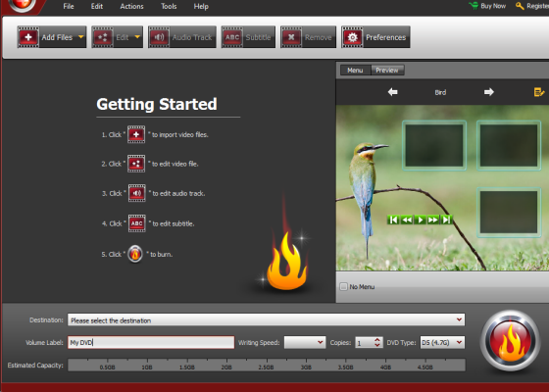This screenshot has width=549, height=392.
Task: Open the Add Files dropdown arrow
Action: pos(80,37)
